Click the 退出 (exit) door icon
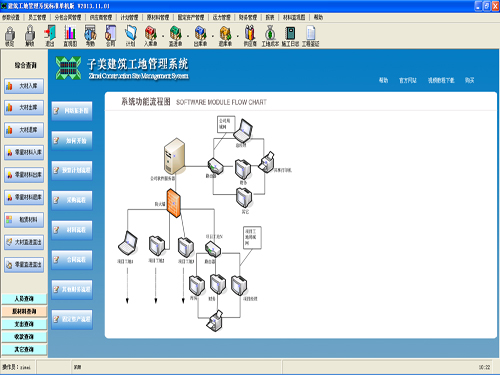 tap(50, 35)
